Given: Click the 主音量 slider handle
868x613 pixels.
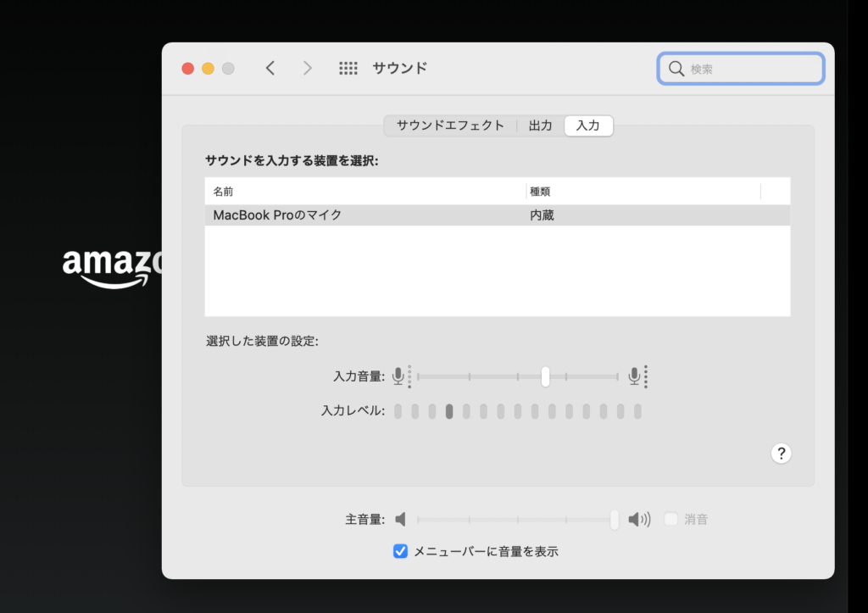Looking at the screenshot, I should click(x=615, y=519).
